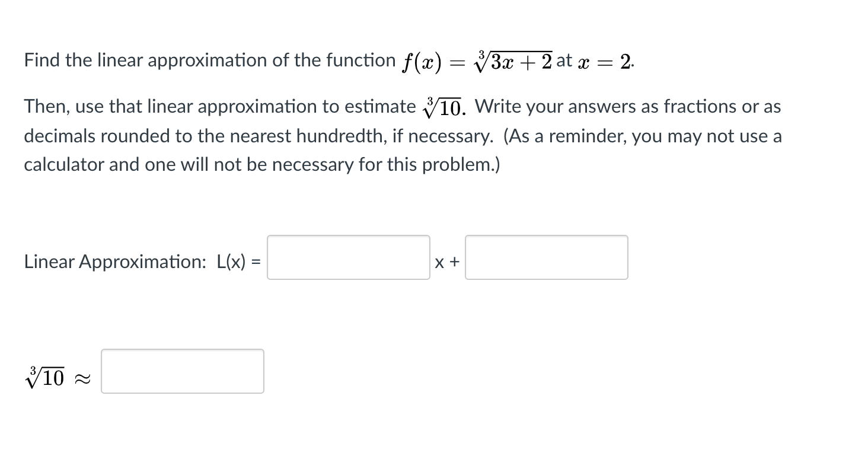Focus the empty box following the plus sign
Screen dimensions: 868x459
[x=545, y=257]
